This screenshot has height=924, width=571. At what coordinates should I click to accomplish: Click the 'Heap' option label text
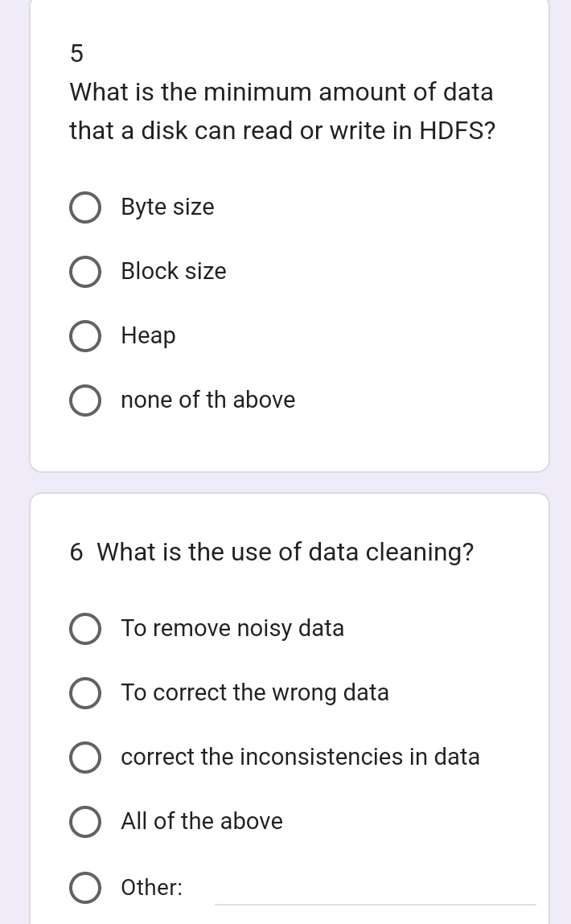[x=148, y=336]
